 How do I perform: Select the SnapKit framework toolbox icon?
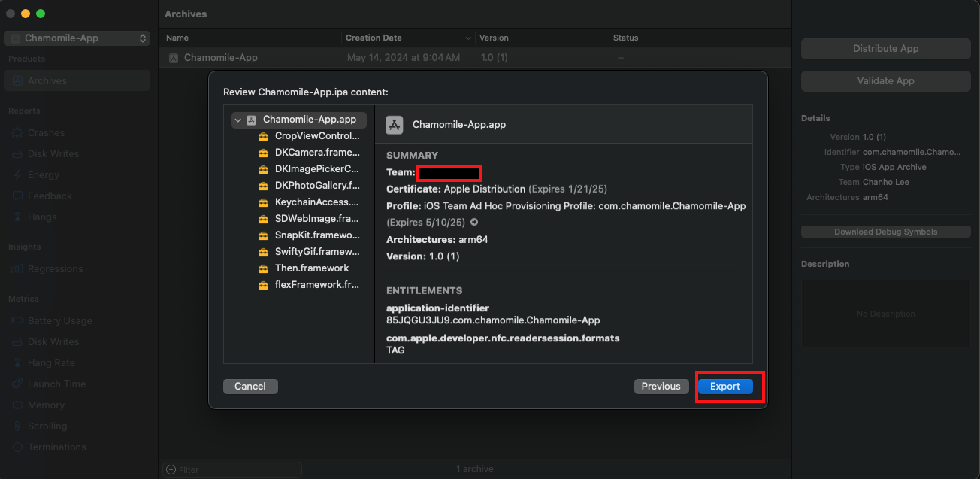(x=263, y=235)
